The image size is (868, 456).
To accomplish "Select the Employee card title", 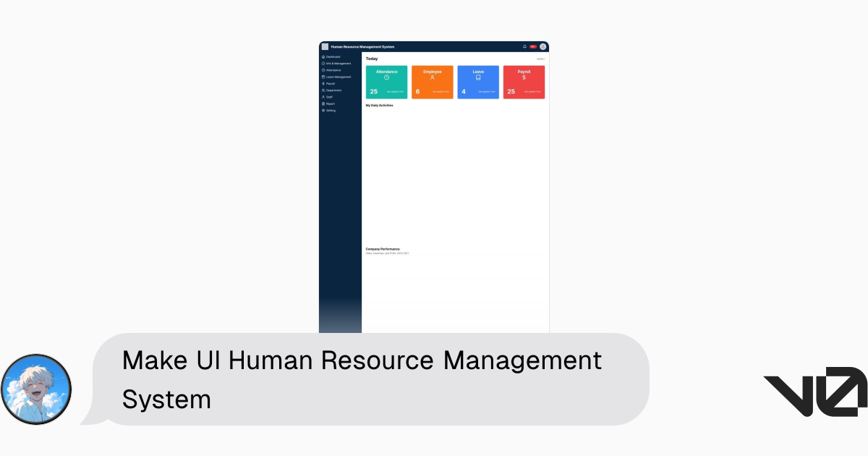I will 433,72.
